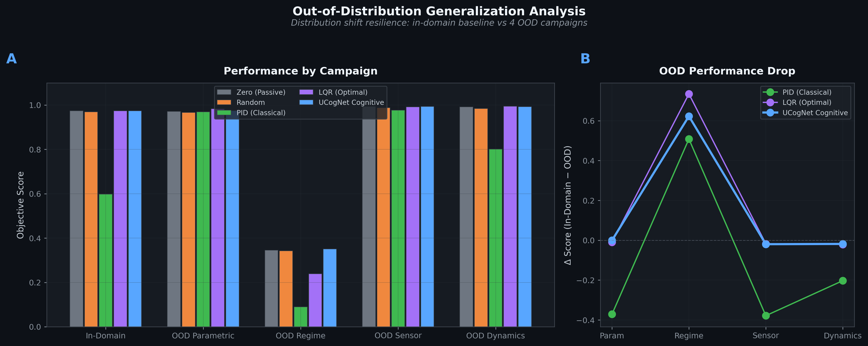This screenshot has height=346, width=868.
Task: Click the 'OOD Parametric' x-axis category label
Action: pos(203,336)
